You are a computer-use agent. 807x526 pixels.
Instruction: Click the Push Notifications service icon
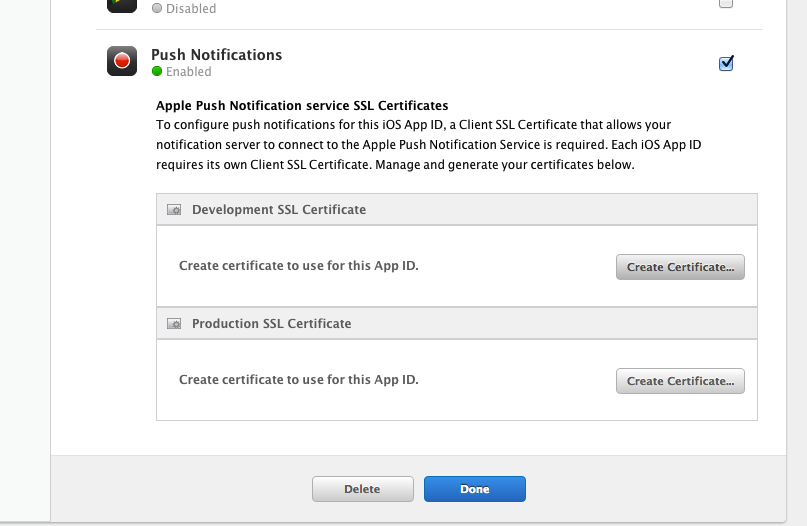point(122,61)
